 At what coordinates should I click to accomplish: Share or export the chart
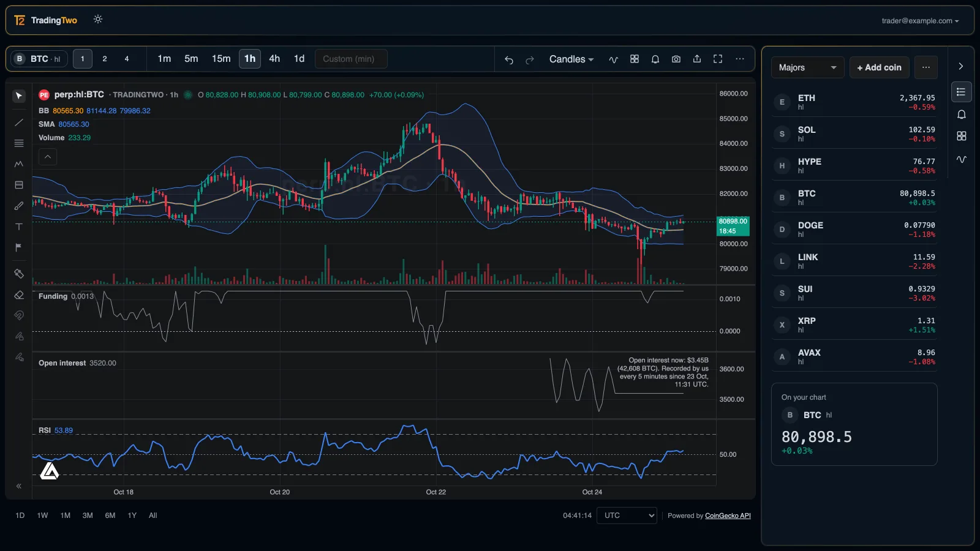click(697, 59)
